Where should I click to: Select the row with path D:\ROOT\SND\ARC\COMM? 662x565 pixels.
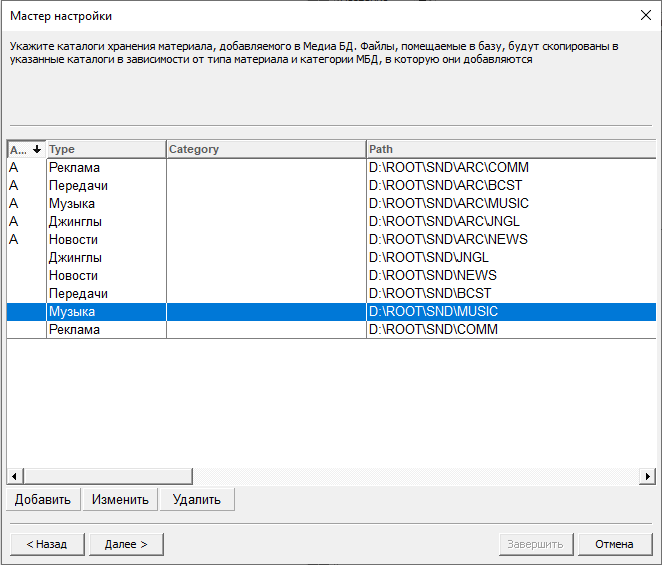pos(448,168)
